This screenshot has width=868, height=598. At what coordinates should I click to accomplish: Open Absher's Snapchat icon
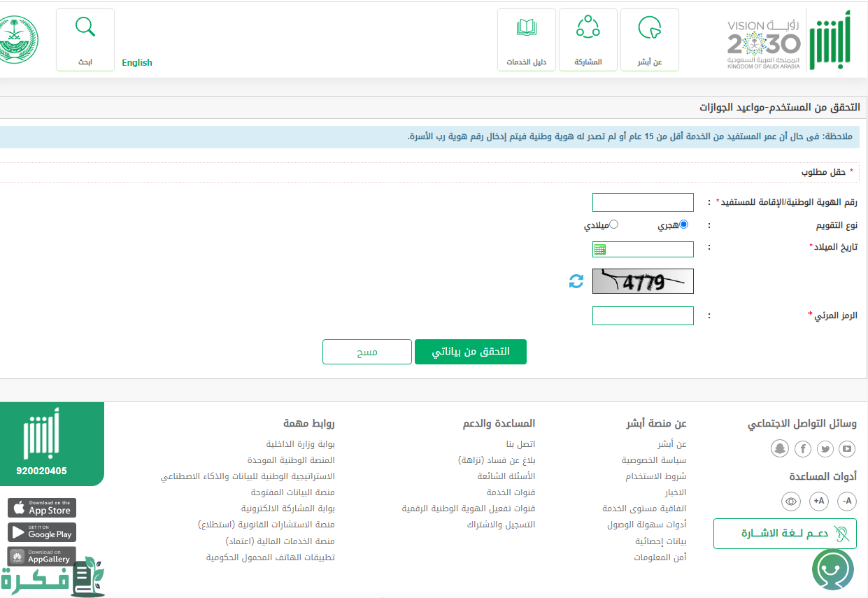click(x=780, y=449)
